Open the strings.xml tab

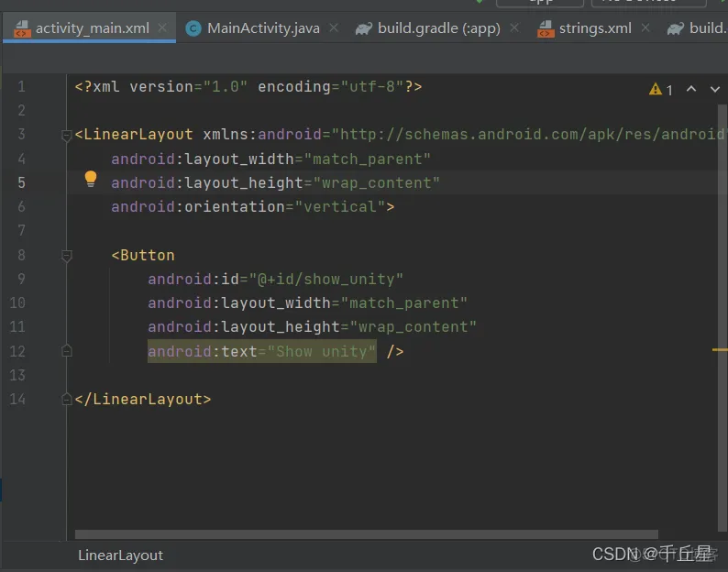tap(595, 27)
